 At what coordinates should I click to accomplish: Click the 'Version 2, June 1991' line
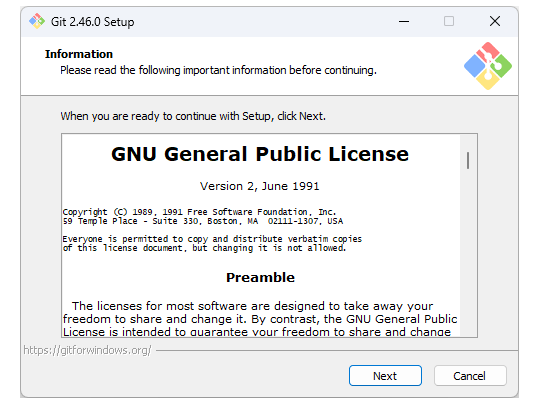click(x=260, y=186)
